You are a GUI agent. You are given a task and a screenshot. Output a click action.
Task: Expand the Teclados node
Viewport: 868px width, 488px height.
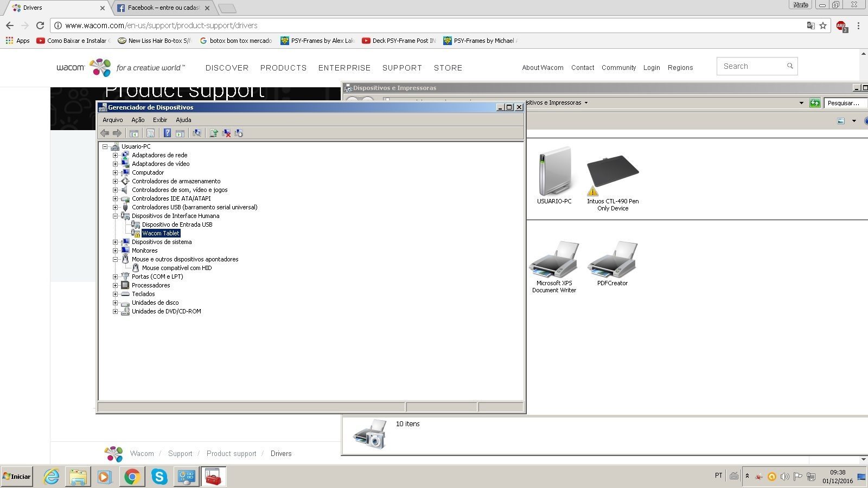click(115, 294)
